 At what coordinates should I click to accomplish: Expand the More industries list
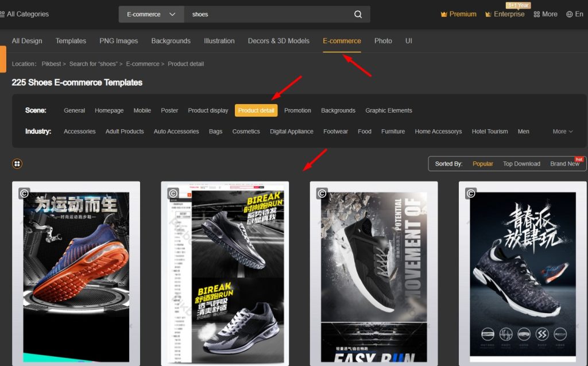pos(562,131)
